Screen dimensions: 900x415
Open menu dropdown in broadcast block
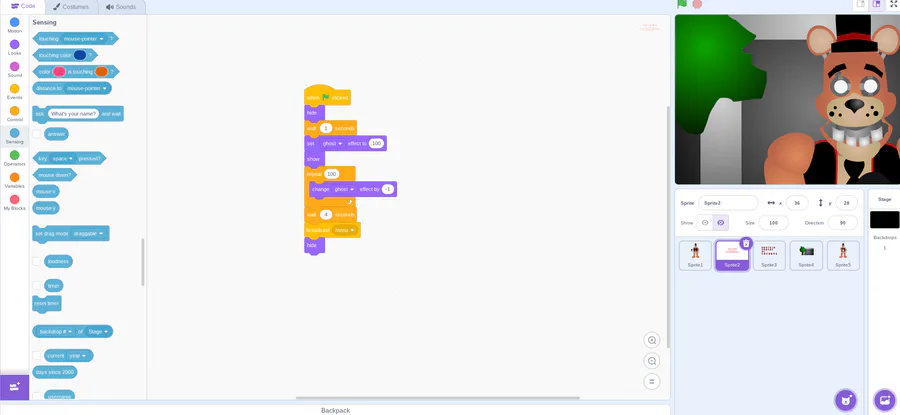(x=344, y=230)
